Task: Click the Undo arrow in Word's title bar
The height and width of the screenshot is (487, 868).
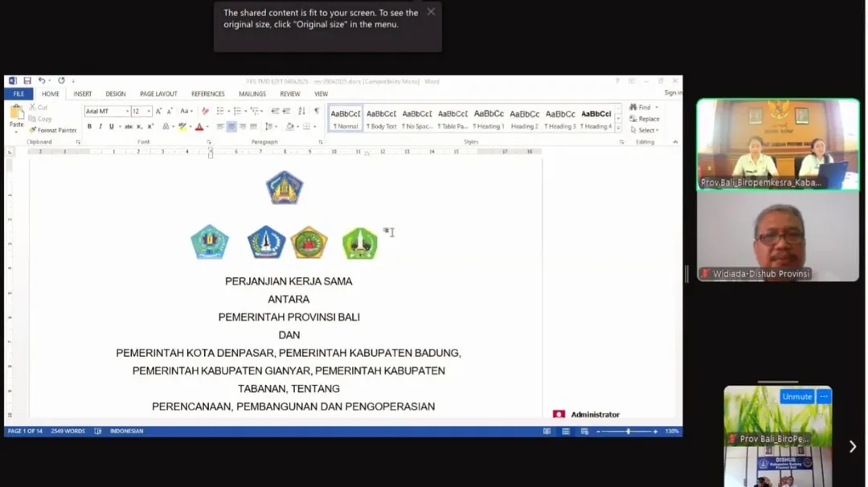Action: point(41,81)
